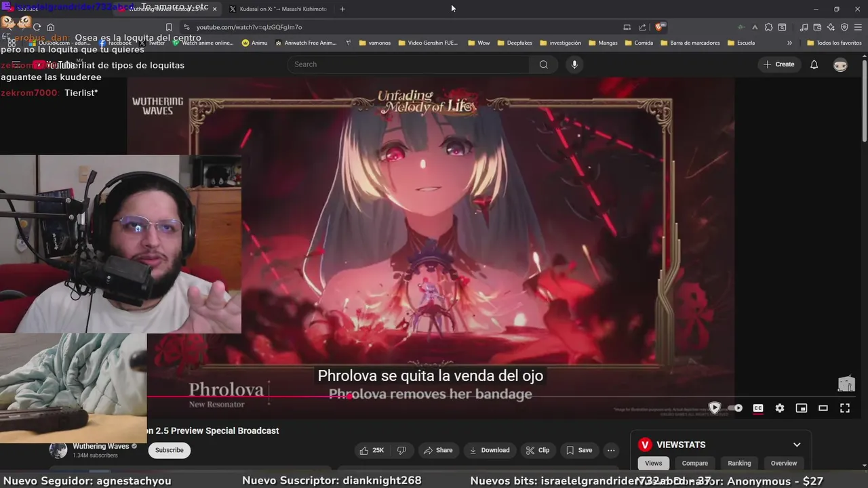Open the Wow bookmark folder
Viewport: 868px width, 488px height.
tap(479, 43)
